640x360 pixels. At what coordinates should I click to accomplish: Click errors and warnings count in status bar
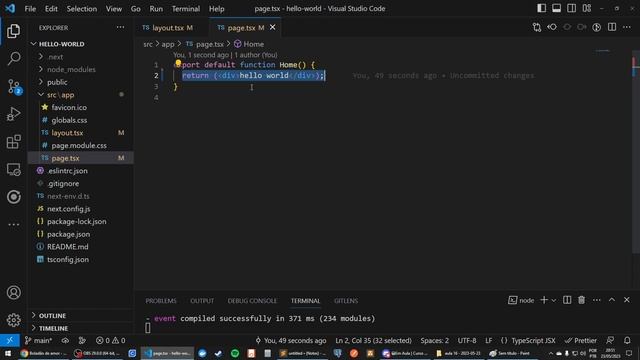(110, 340)
